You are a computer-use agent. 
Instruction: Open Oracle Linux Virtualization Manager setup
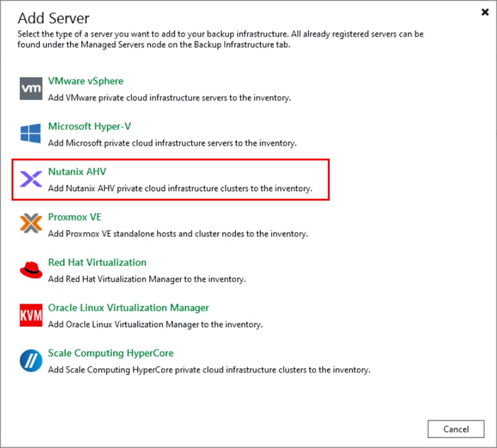coord(128,308)
